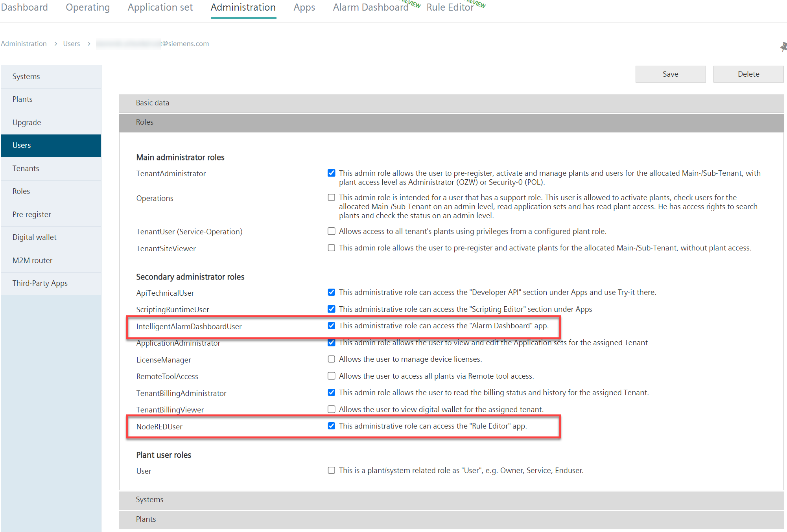Open the Dashboard tab
The image size is (787, 532).
pyautogui.click(x=24, y=7)
